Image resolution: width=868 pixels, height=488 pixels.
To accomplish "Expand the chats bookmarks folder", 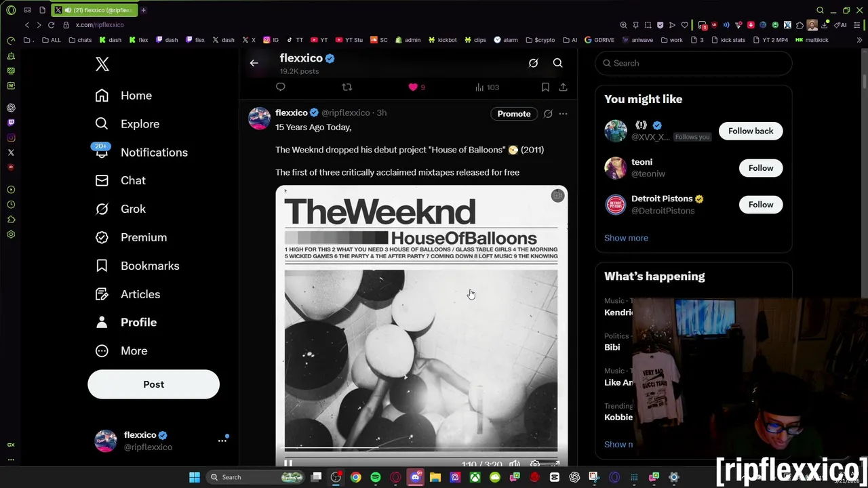I will point(80,40).
